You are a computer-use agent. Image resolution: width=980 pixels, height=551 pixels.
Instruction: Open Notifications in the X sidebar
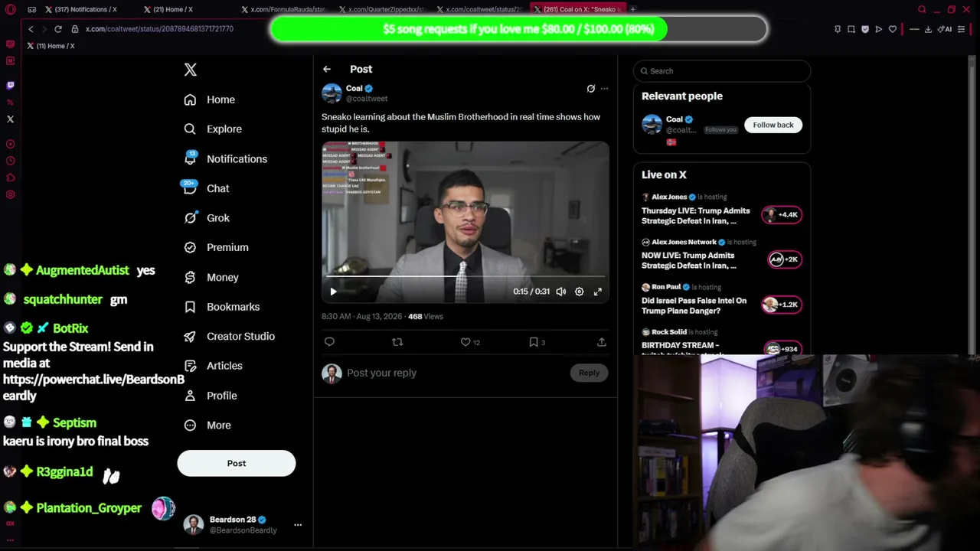226,159
